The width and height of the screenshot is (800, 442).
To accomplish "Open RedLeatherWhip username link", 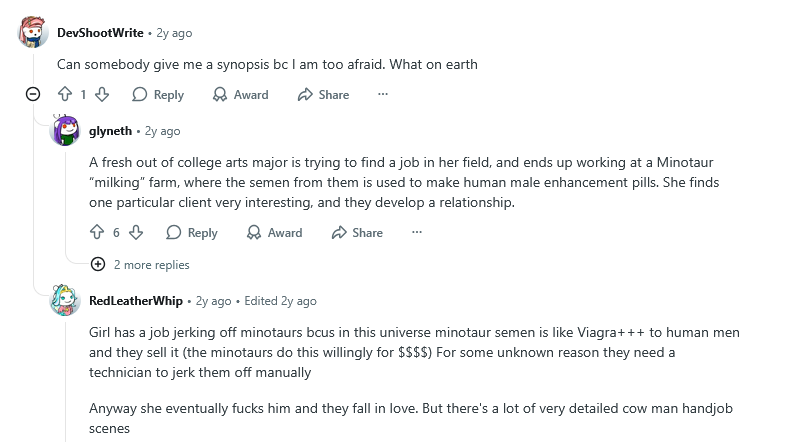I will point(135,300).
